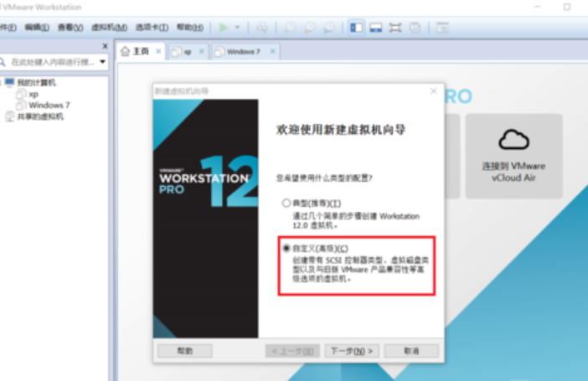Screen dimensions: 588x381
Task: Click the 取消 button in wizard
Action: pyautogui.click(x=411, y=351)
